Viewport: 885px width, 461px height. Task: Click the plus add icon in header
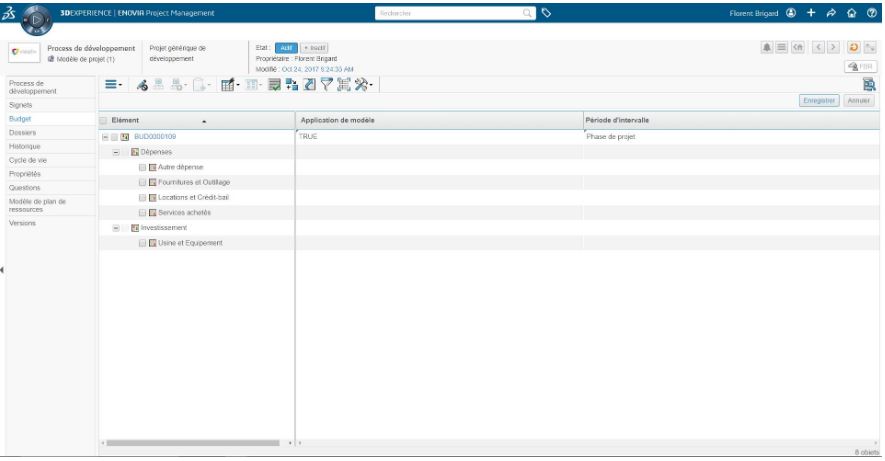click(x=811, y=13)
